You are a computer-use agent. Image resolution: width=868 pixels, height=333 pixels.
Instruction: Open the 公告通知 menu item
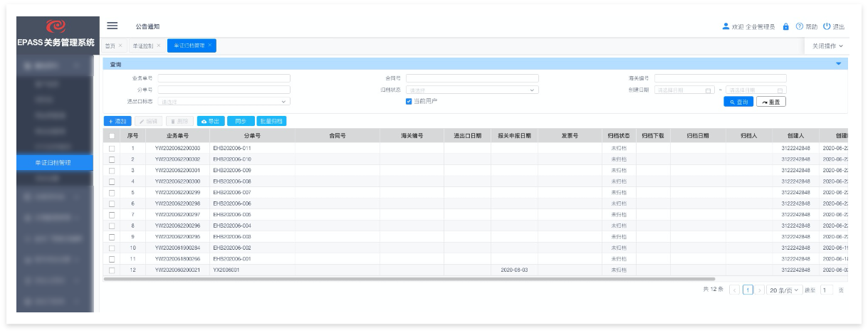tap(147, 26)
